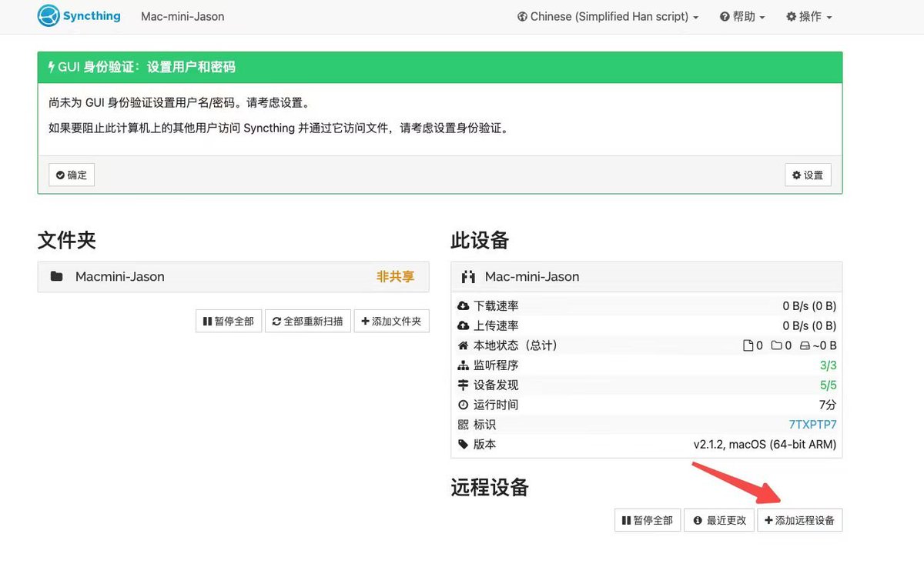Click the 0 B/s download rate value
924x567 pixels.
point(809,305)
